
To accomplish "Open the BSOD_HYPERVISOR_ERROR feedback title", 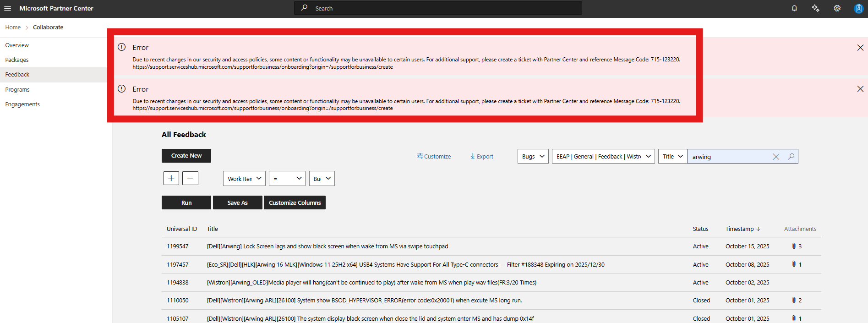I will [364, 300].
